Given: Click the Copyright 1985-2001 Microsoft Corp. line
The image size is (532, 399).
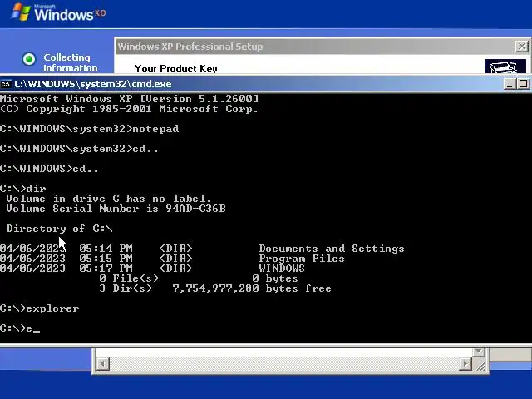Looking at the screenshot, I should [129, 109].
